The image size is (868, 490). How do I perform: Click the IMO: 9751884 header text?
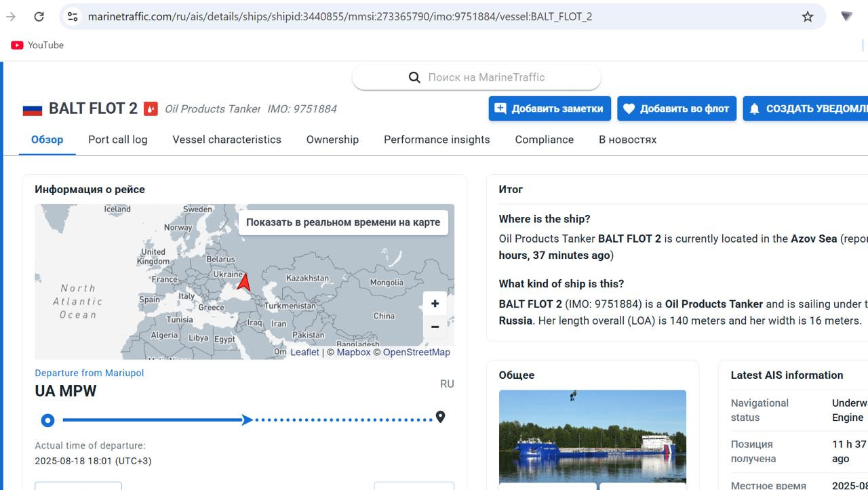[302, 108]
